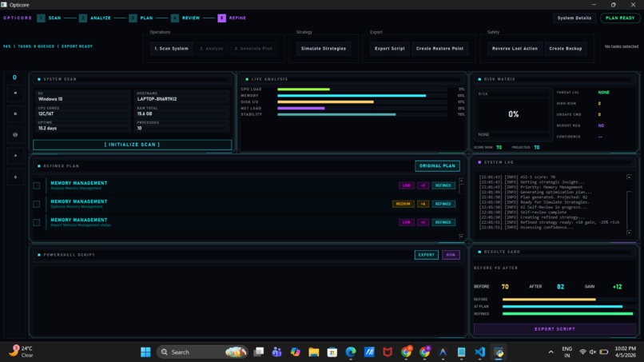Viewport: 644px width, 362px height.
Task: Click the INITIALIZE SCAN button
Action: pos(133,145)
